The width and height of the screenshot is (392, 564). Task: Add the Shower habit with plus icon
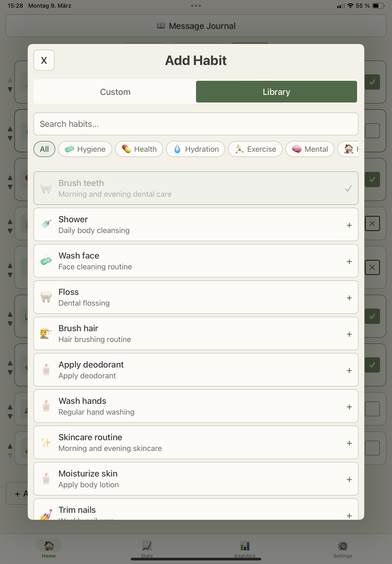349,225
